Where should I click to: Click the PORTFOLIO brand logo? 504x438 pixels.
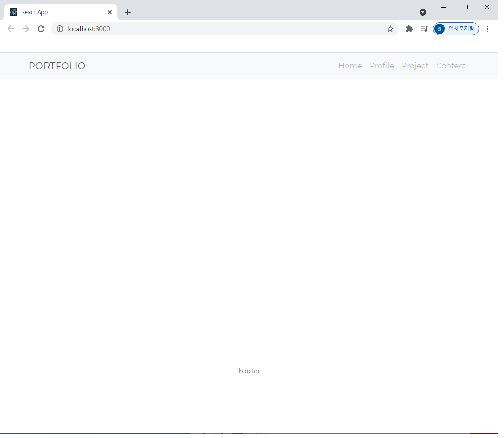(x=58, y=67)
